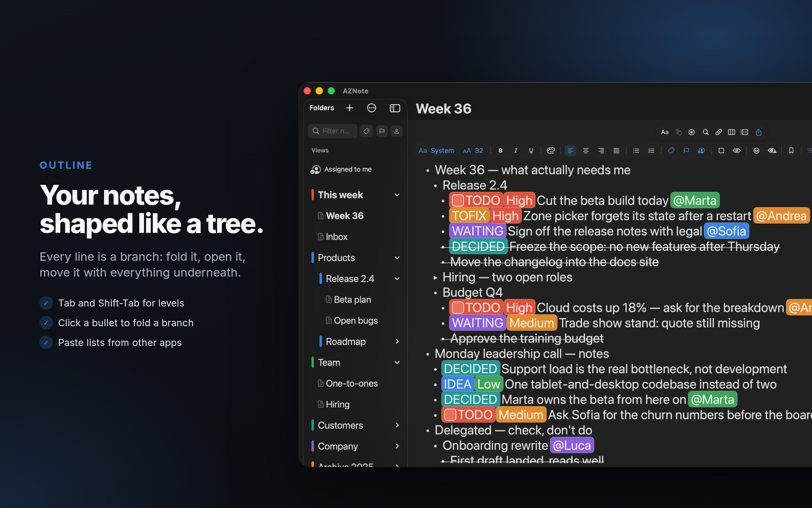
Task: Collapse the Team folder chevron
Action: coord(397,362)
